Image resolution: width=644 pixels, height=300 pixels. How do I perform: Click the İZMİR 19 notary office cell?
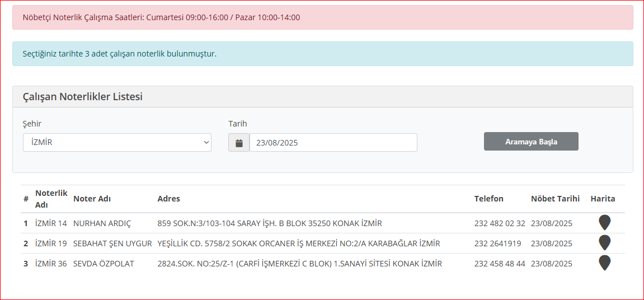(51, 243)
